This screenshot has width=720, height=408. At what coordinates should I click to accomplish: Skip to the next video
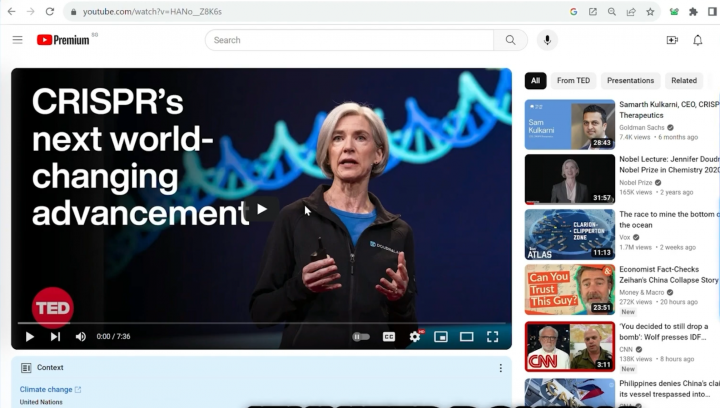[55, 337]
